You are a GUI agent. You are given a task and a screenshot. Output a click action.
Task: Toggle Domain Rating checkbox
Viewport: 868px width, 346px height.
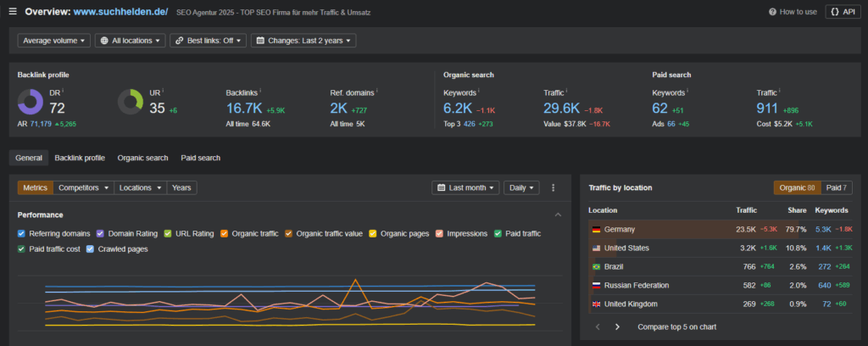(100, 233)
